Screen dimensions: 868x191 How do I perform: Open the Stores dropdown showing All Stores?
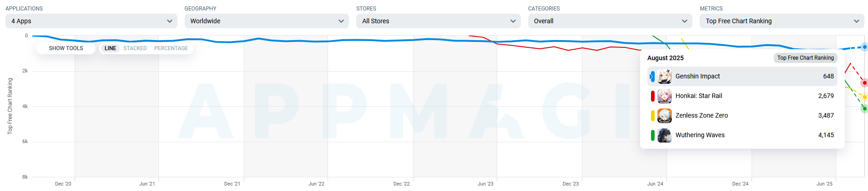tap(438, 21)
